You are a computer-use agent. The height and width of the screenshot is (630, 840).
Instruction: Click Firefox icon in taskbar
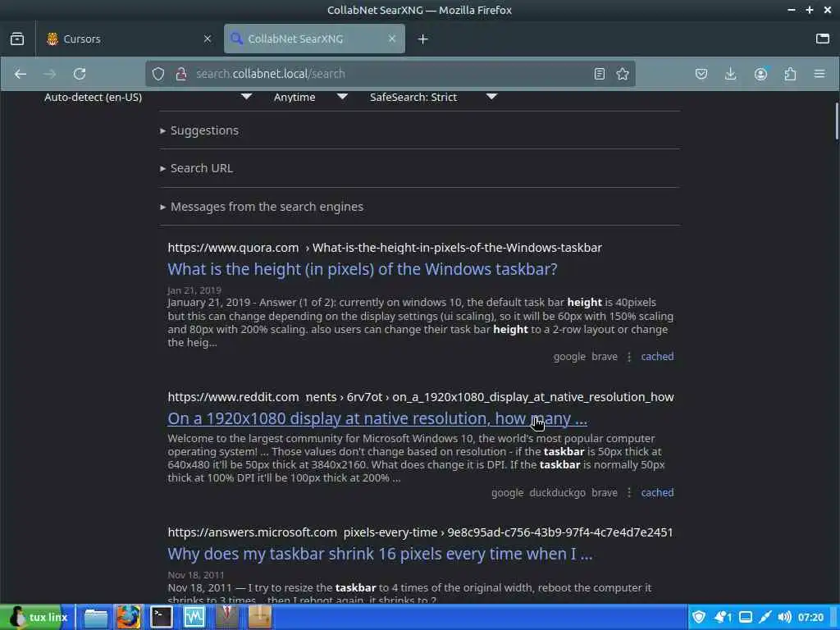click(129, 617)
